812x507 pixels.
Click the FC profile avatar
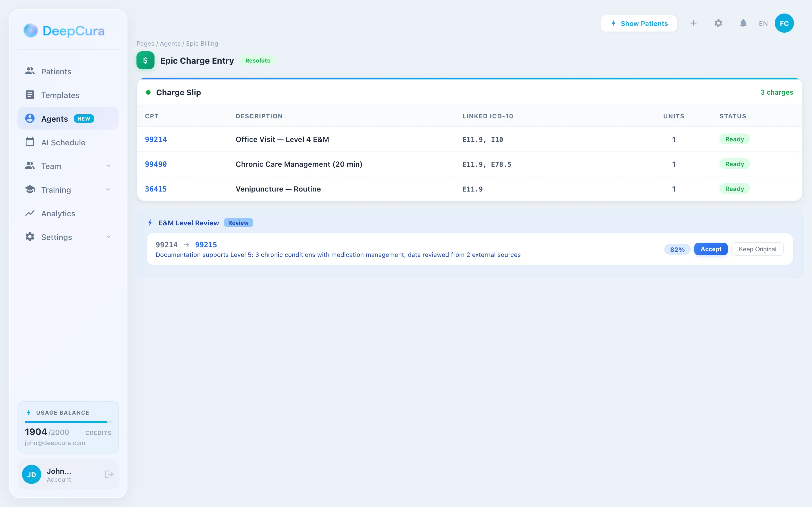pos(784,23)
